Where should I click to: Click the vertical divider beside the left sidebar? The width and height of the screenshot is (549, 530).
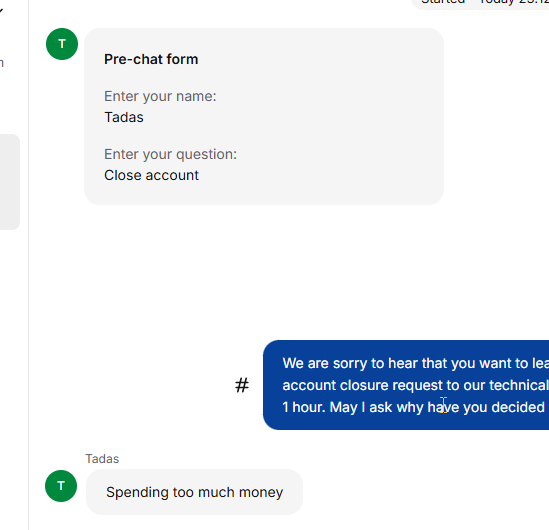[x=29, y=265]
